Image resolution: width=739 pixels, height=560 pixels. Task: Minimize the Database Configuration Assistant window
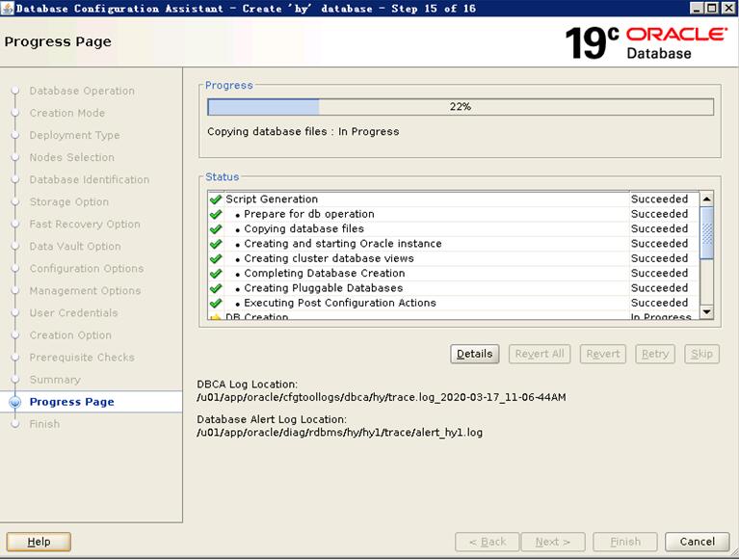pyautogui.click(x=698, y=8)
